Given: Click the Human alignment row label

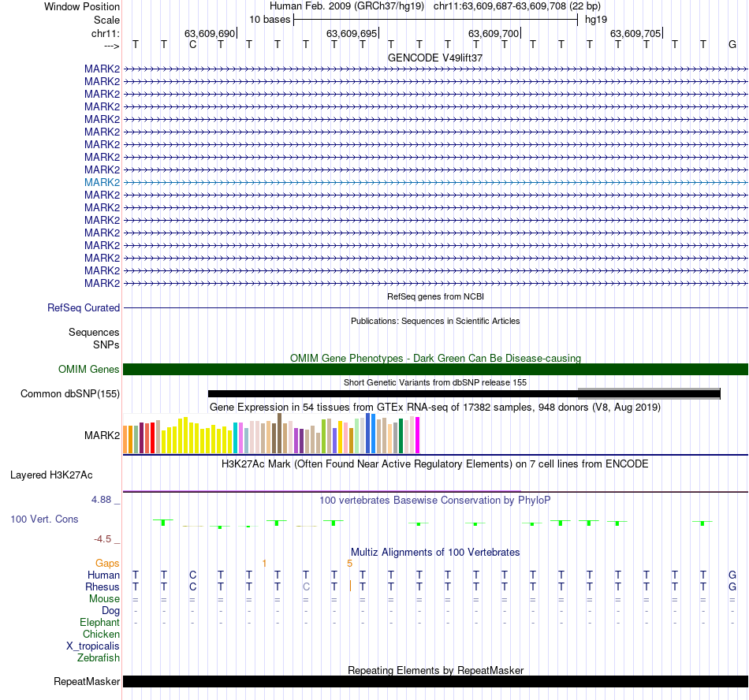Looking at the screenshot, I should [103, 575].
